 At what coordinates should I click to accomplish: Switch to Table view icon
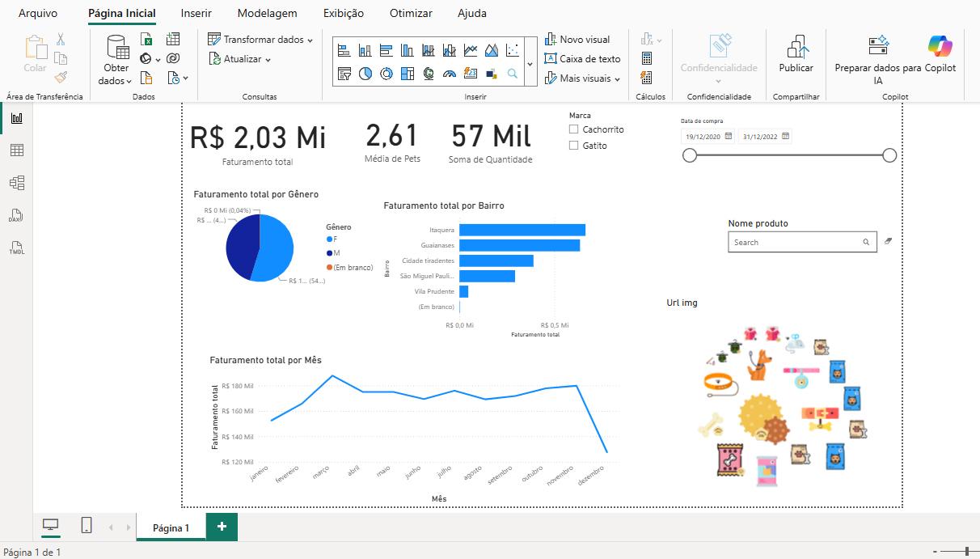click(16, 150)
